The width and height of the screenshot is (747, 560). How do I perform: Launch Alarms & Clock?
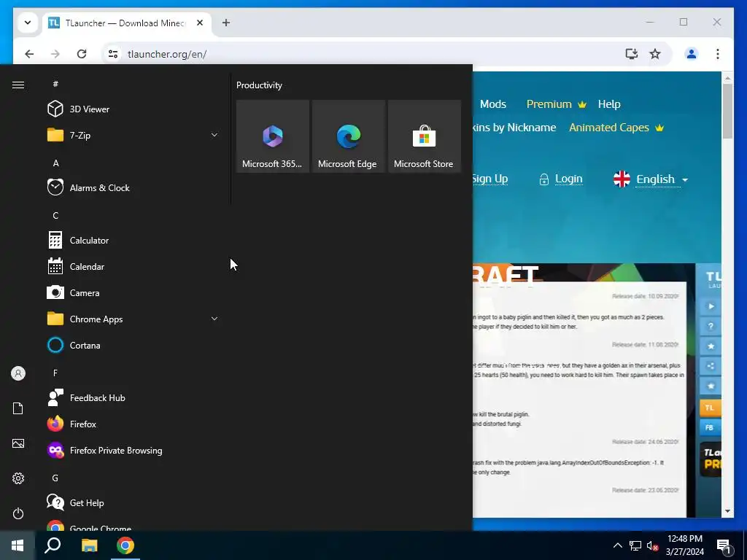tap(133, 187)
